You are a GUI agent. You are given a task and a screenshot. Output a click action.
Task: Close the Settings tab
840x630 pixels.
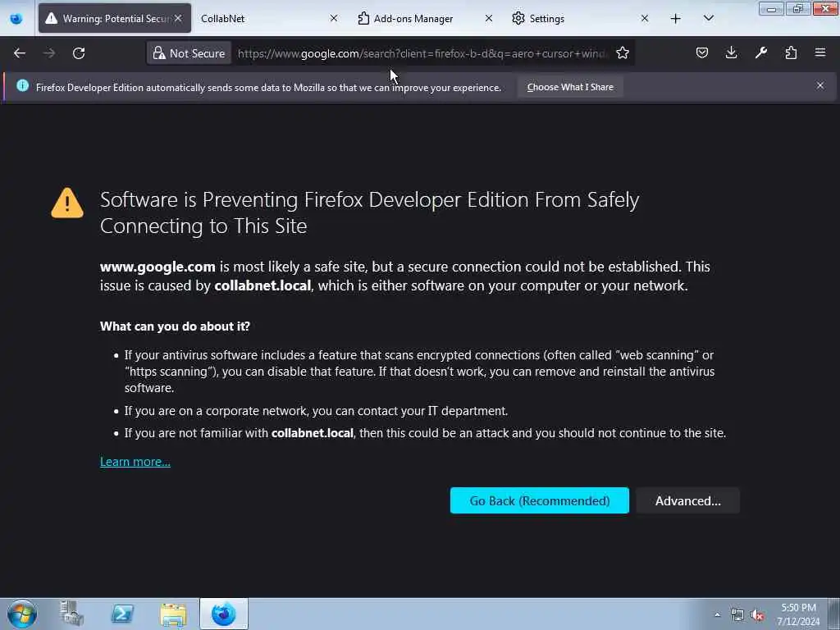(645, 19)
